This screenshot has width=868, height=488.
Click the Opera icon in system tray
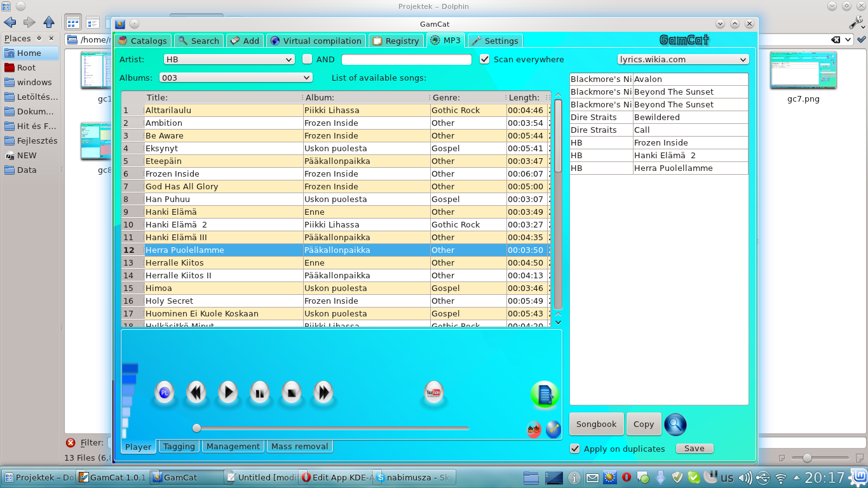pos(627,477)
